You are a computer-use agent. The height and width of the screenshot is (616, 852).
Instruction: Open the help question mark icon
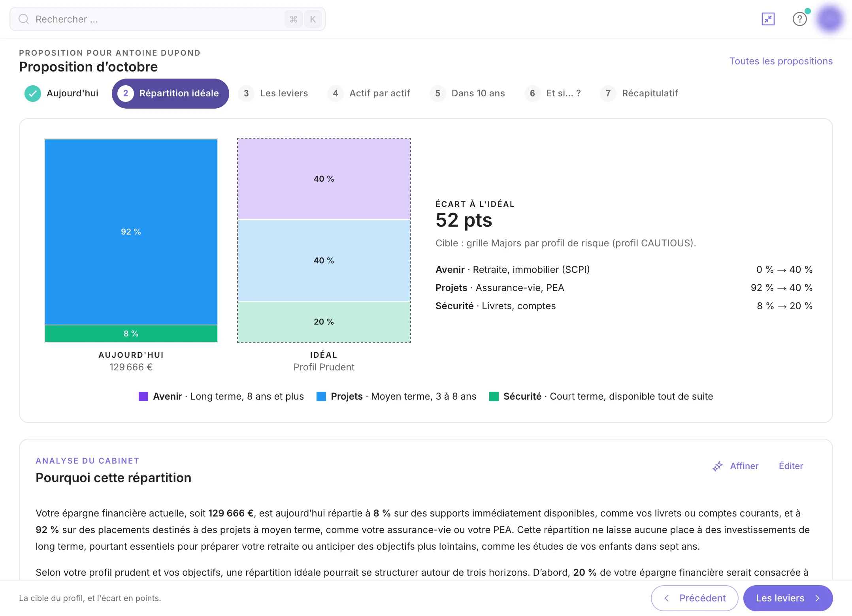coord(799,19)
